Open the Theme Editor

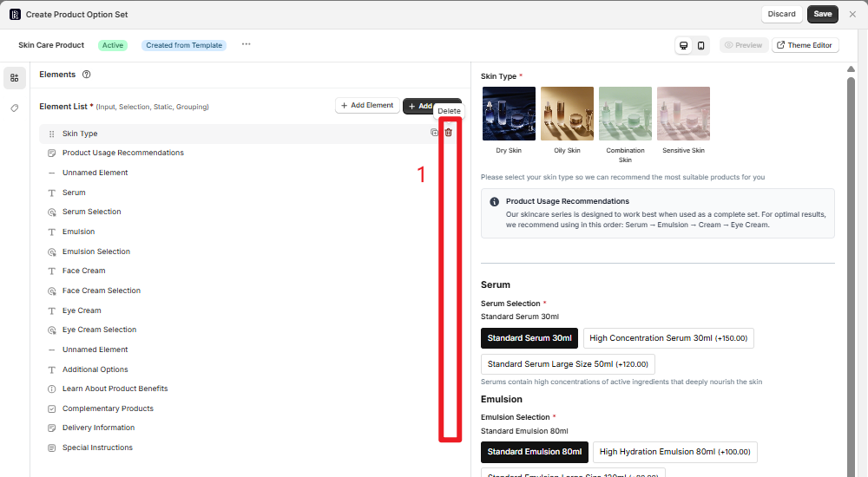(x=806, y=45)
